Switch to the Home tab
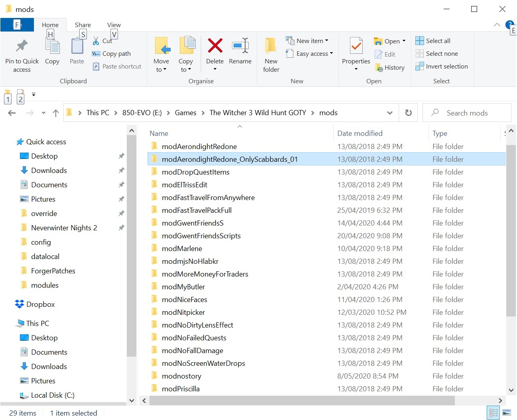Image resolution: width=517 pixels, height=420 pixels. [50, 25]
